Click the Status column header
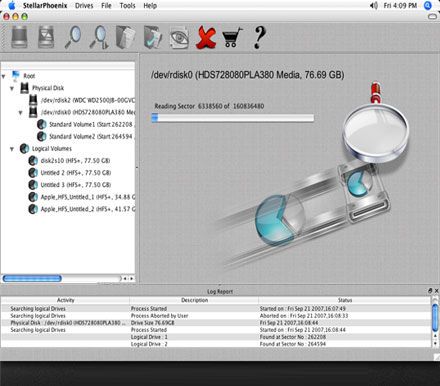This screenshot has width=440, height=386. point(345,300)
